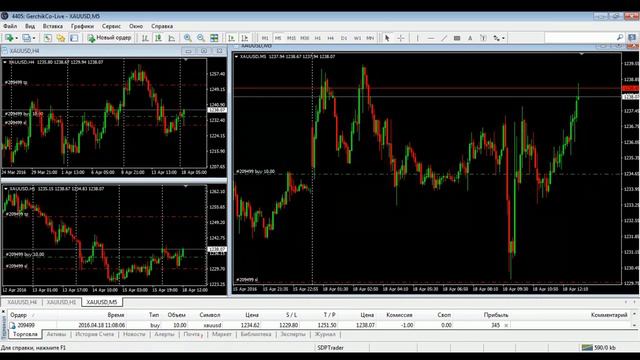
Task: Switch to the XAUUSD,H4 chart tab
Action: click(x=22, y=302)
